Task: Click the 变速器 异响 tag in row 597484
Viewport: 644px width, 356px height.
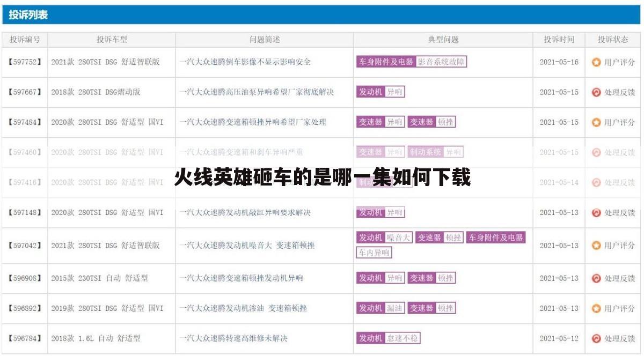Action: pos(380,122)
